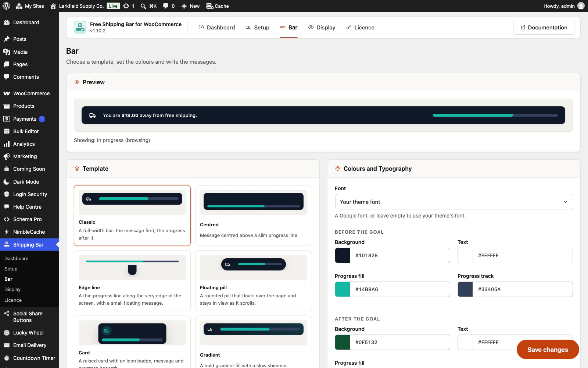Click the comments bubble icon in admin bar
The image size is (588, 368).
166,6
